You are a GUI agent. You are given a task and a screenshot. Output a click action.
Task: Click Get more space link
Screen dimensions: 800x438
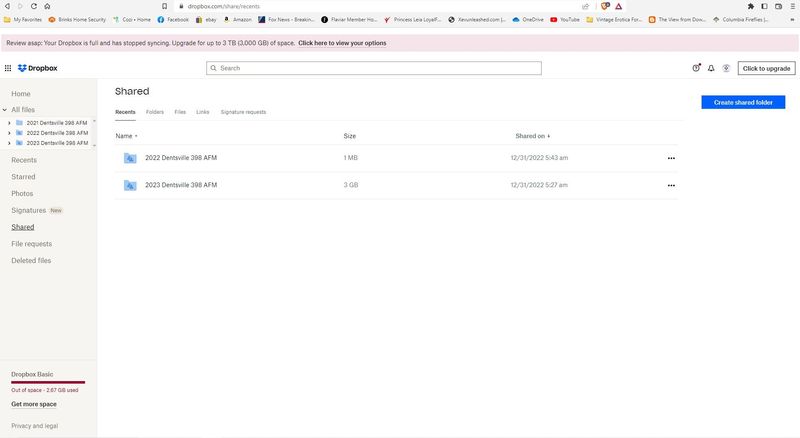click(x=34, y=404)
